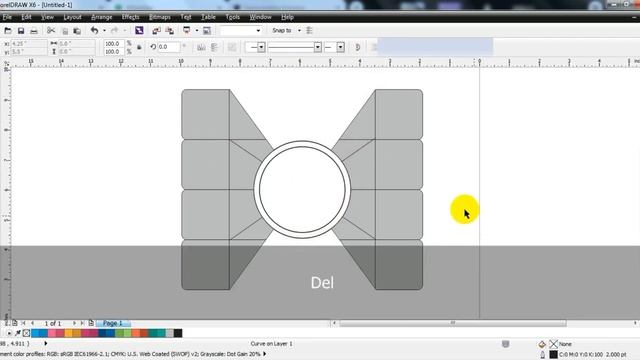
Task: Toggle the lock ratio padlock
Action: pyautogui.click(x=139, y=47)
